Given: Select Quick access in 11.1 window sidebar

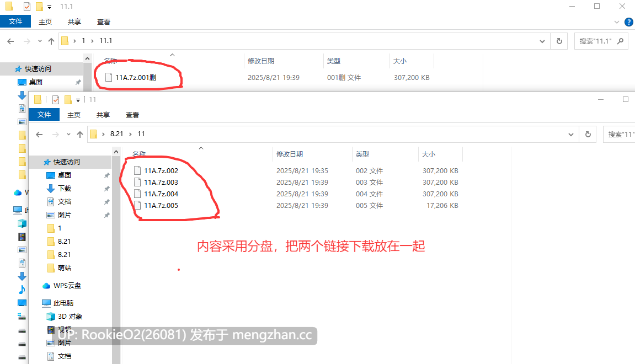Looking at the screenshot, I should tap(41, 69).
